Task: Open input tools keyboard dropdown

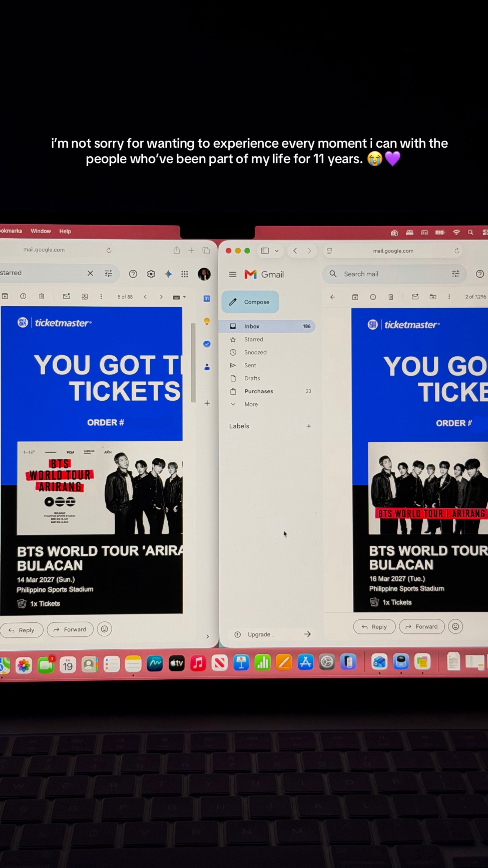Action: pos(179,297)
